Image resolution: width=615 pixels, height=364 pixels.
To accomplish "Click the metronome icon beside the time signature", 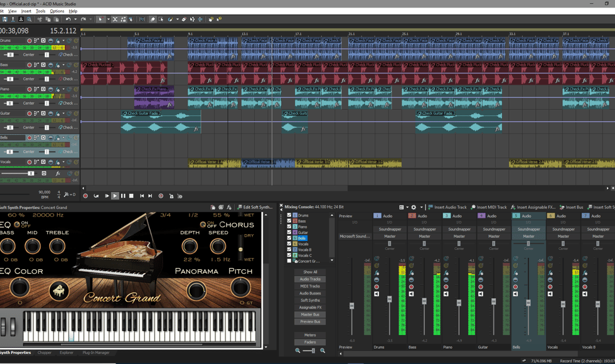I will (67, 195).
